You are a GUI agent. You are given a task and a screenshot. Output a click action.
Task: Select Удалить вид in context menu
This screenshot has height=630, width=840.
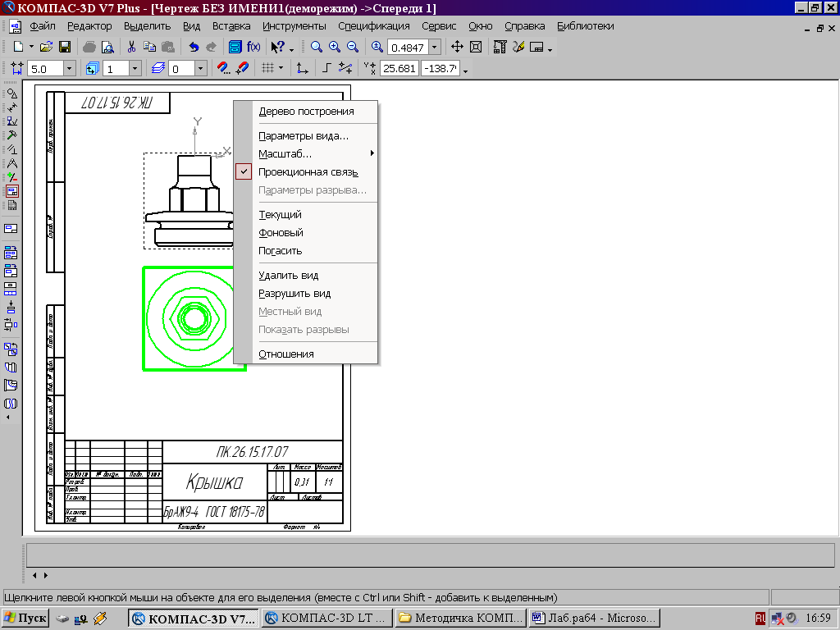(288, 276)
